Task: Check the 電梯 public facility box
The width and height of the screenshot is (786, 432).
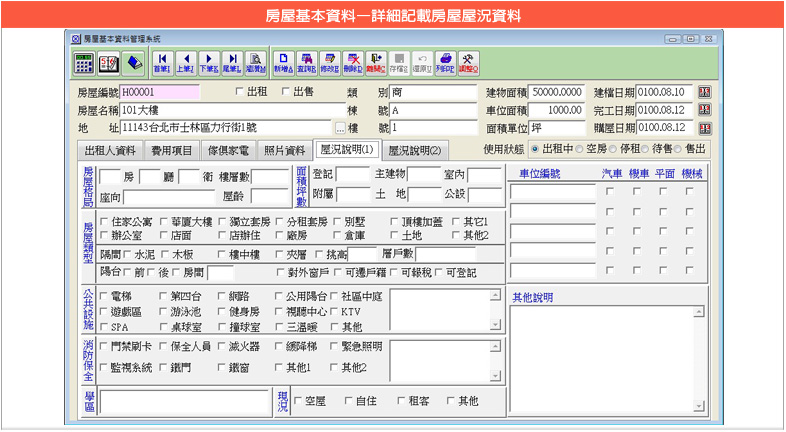Action: coord(104,296)
